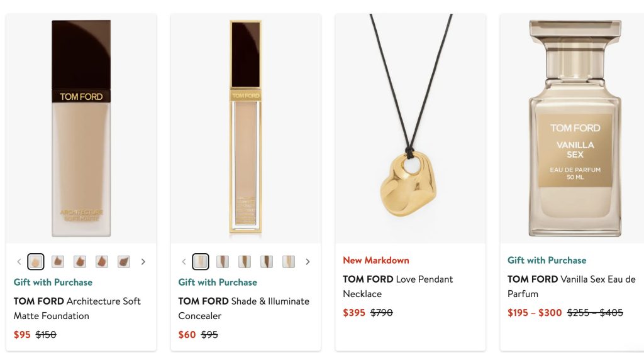Choose the second concealer shade swatch
The width and height of the screenshot is (644, 353).
point(223,261)
